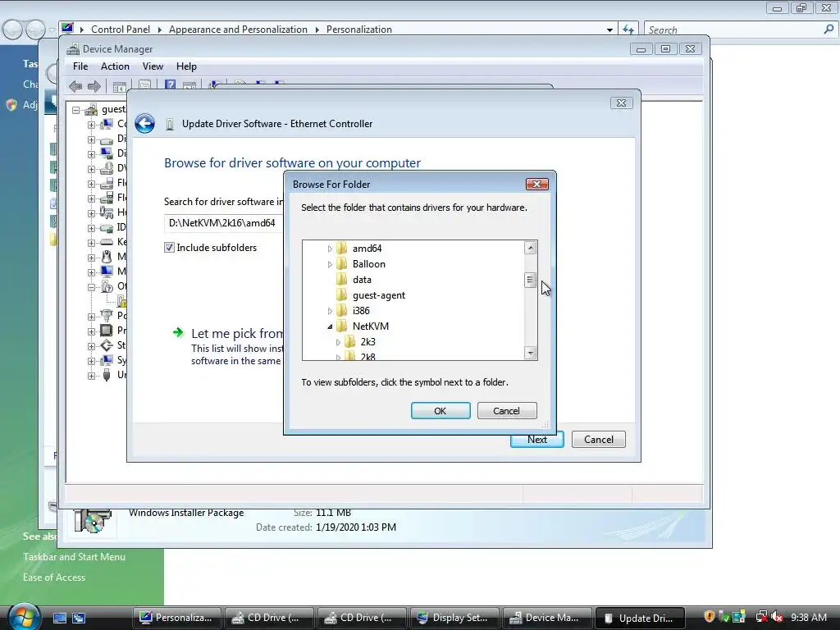The image size is (840, 630).
Task: Click the DVD/CD-ROM drives icon in tree
Action: pos(107,168)
